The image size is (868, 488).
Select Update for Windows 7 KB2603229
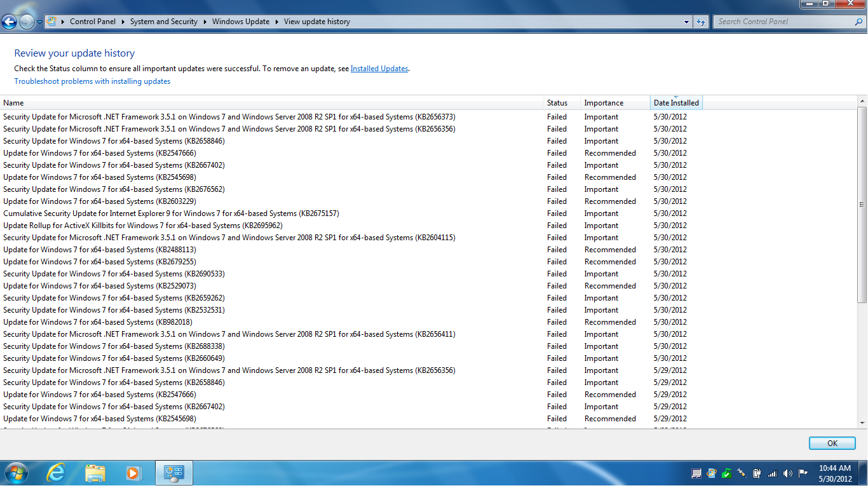click(351, 201)
